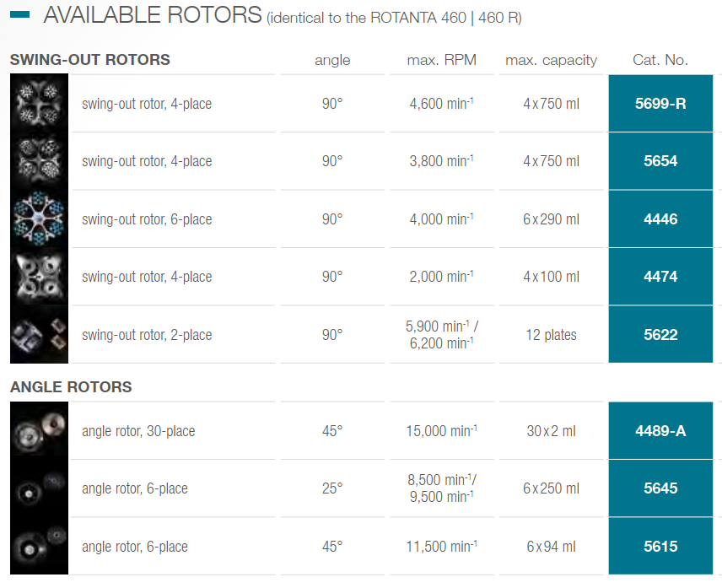Click the Cat. No. column header
Viewport: 722px width, 588px height.
click(x=660, y=60)
